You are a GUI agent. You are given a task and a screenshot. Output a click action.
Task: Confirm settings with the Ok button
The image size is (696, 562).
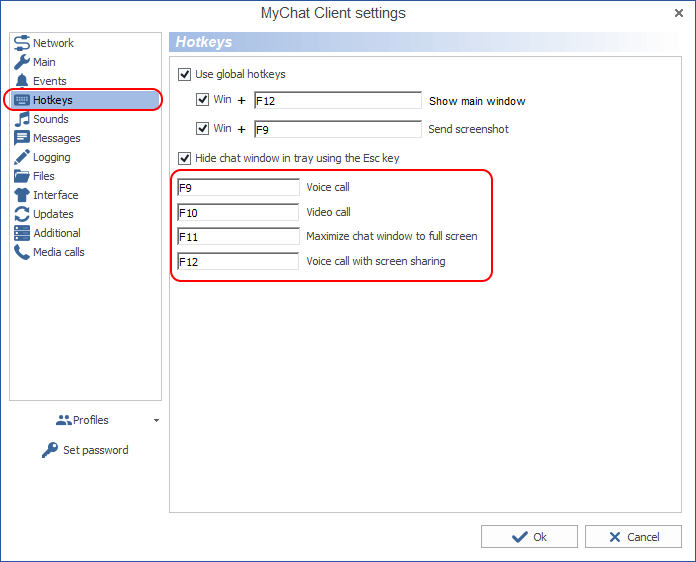(x=529, y=537)
